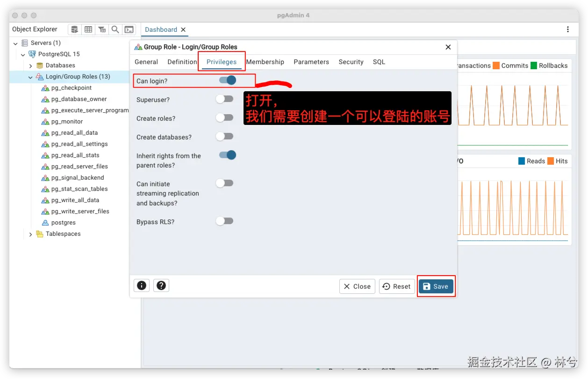Image resolution: width=588 pixels, height=379 pixels.
Task: Click the Servers group icon in tree
Action: pos(25,43)
